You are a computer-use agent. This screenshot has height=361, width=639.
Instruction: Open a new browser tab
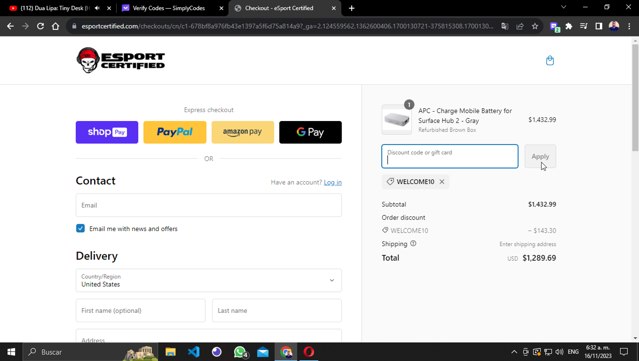(351, 8)
